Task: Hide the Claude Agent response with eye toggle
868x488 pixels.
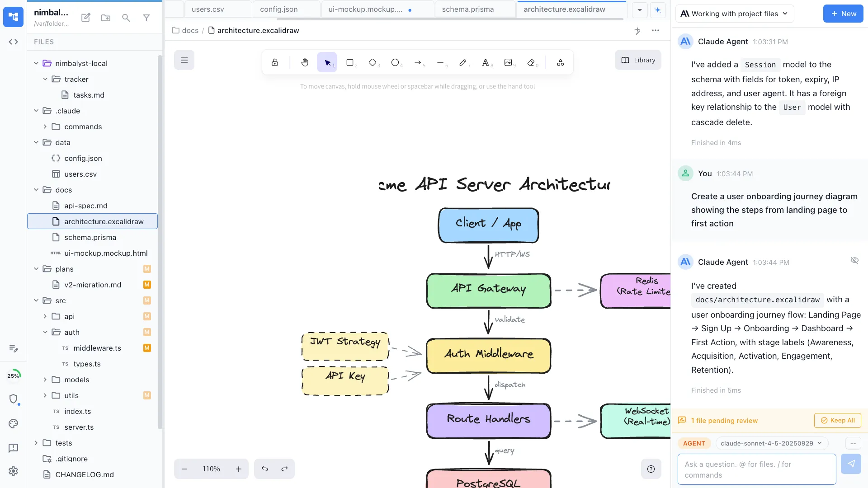Action: (854, 260)
